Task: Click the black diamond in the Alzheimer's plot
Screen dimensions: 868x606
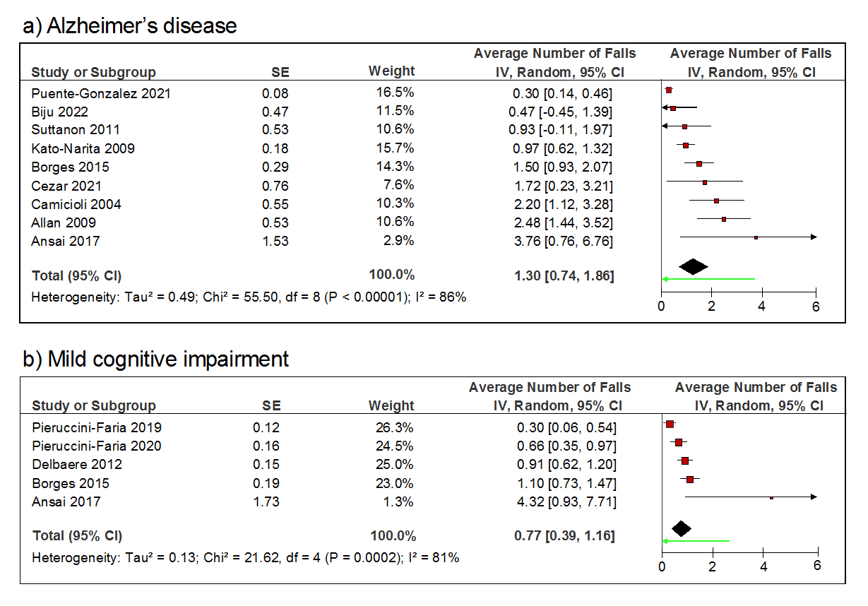Action: click(693, 266)
